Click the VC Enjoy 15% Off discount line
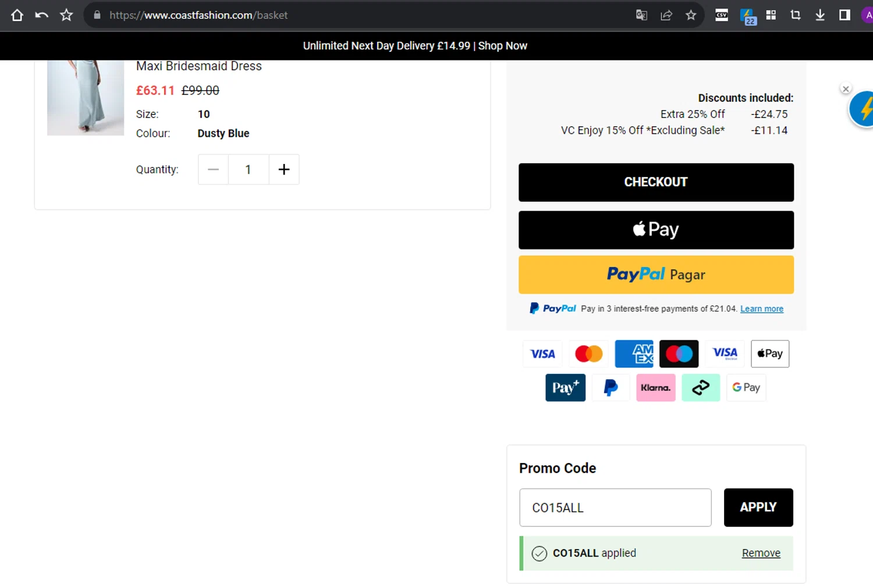Viewport: 873px width, 588px height. tap(643, 130)
